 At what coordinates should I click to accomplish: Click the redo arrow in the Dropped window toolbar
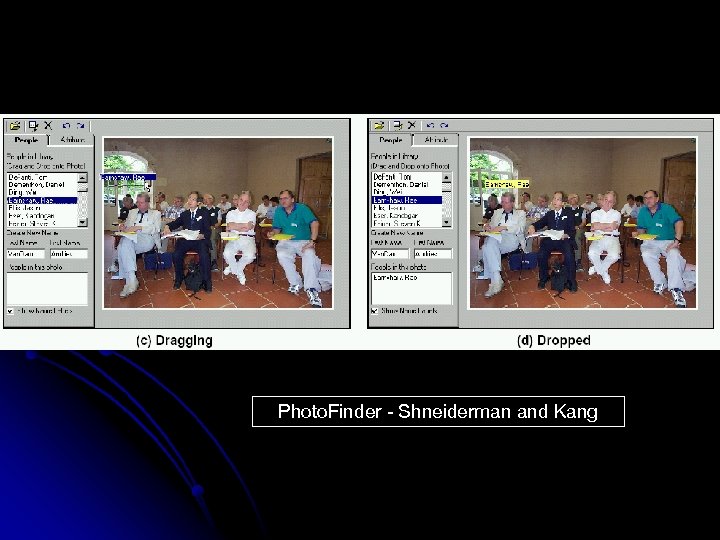tap(444, 125)
